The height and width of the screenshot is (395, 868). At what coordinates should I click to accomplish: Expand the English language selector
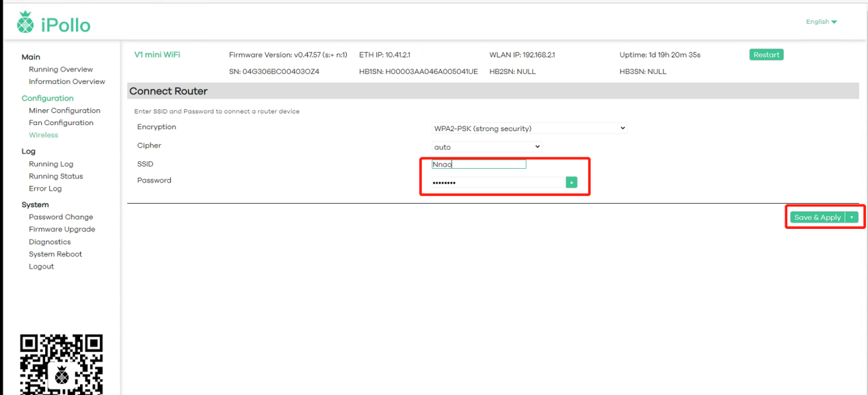pyautogui.click(x=821, y=22)
